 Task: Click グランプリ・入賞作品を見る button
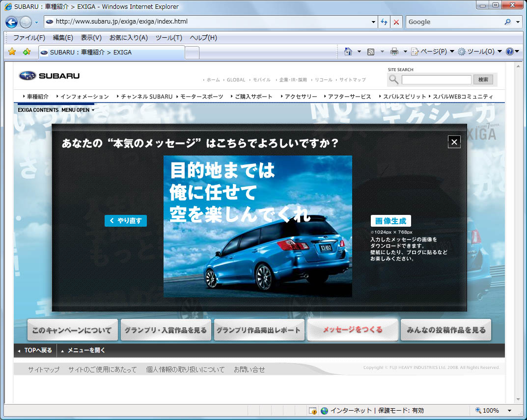[166, 330]
